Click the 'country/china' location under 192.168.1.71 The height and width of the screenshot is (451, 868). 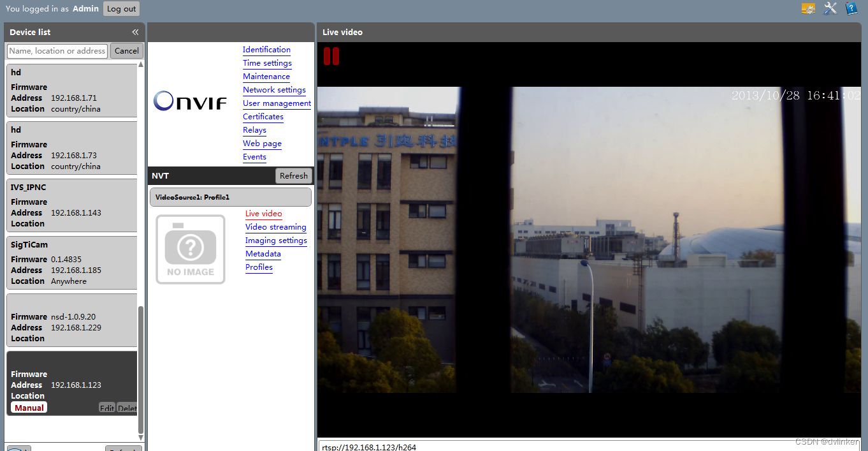click(x=76, y=109)
